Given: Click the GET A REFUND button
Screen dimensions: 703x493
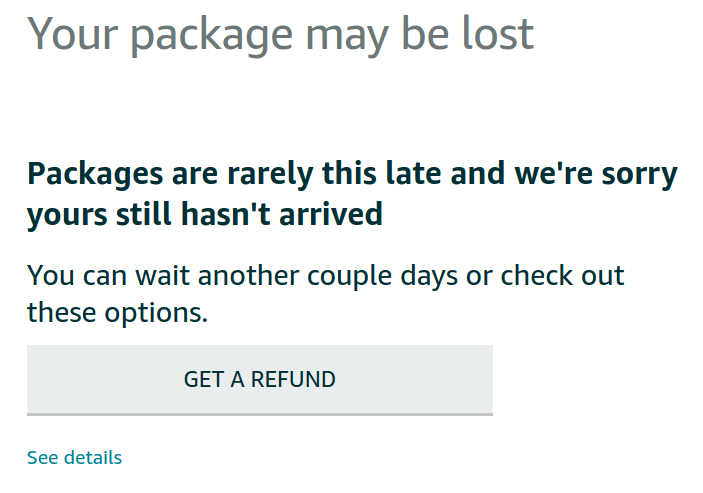Looking at the screenshot, I should (x=259, y=380).
